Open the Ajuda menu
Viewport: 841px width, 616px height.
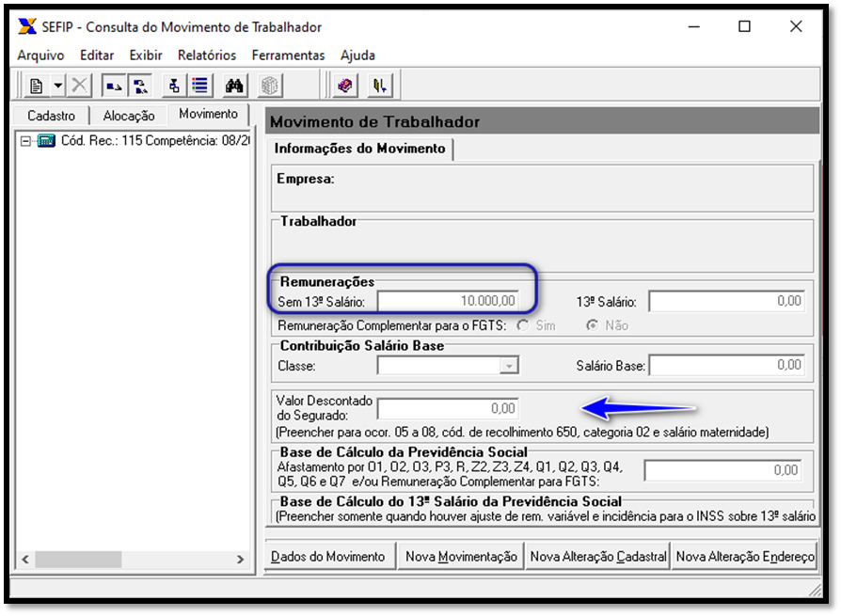click(x=357, y=55)
